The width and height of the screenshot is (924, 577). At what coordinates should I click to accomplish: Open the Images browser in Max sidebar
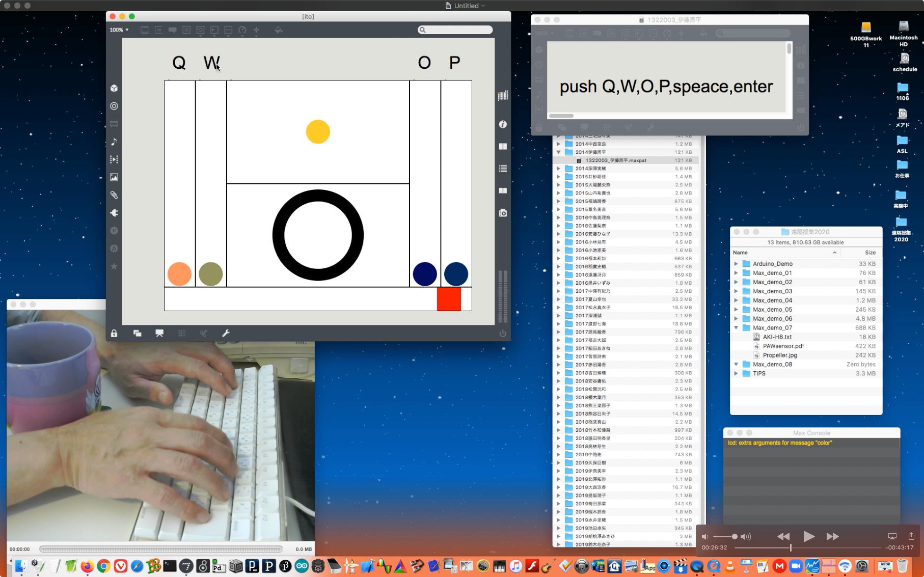tap(114, 177)
